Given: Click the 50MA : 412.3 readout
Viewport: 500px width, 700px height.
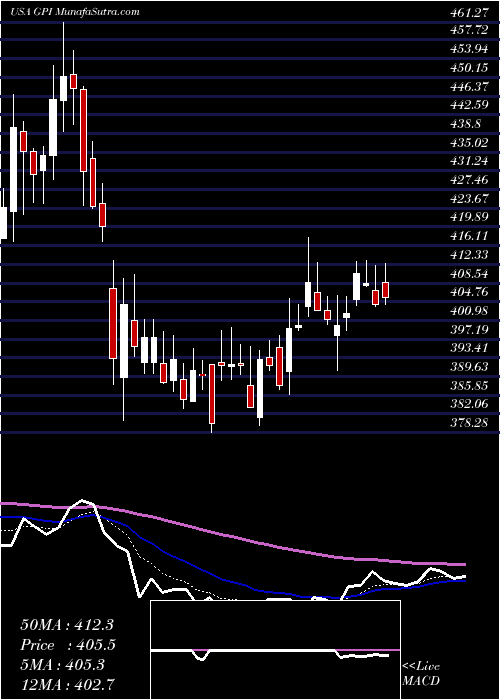Looking at the screenshot, I should tap(69, 625).
